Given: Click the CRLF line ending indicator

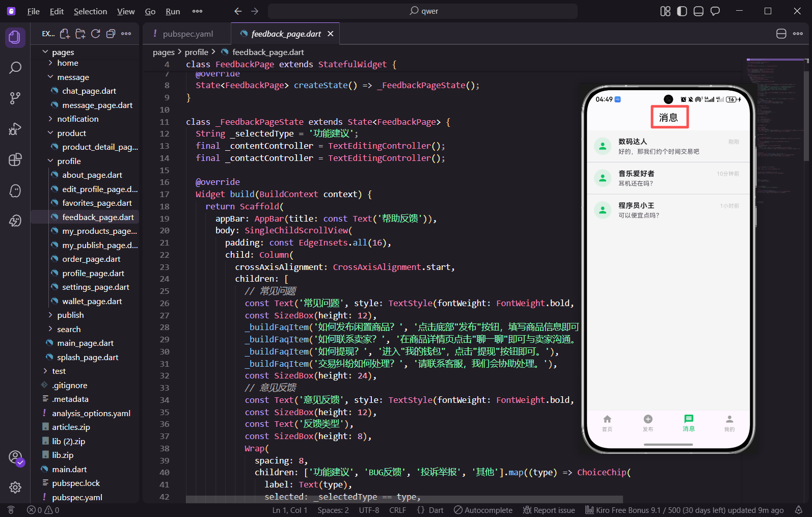Looking at the screenshot, I should [x=397, y=510].
